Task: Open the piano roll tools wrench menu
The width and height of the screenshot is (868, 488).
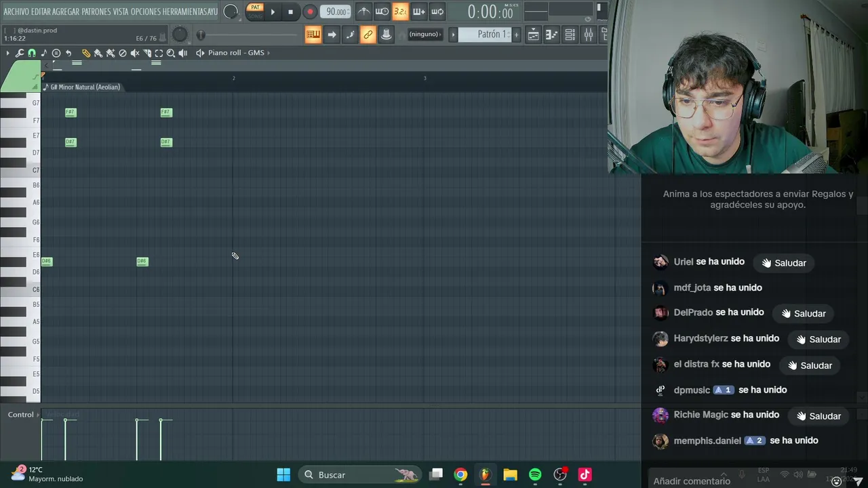Action: [20, 53]
